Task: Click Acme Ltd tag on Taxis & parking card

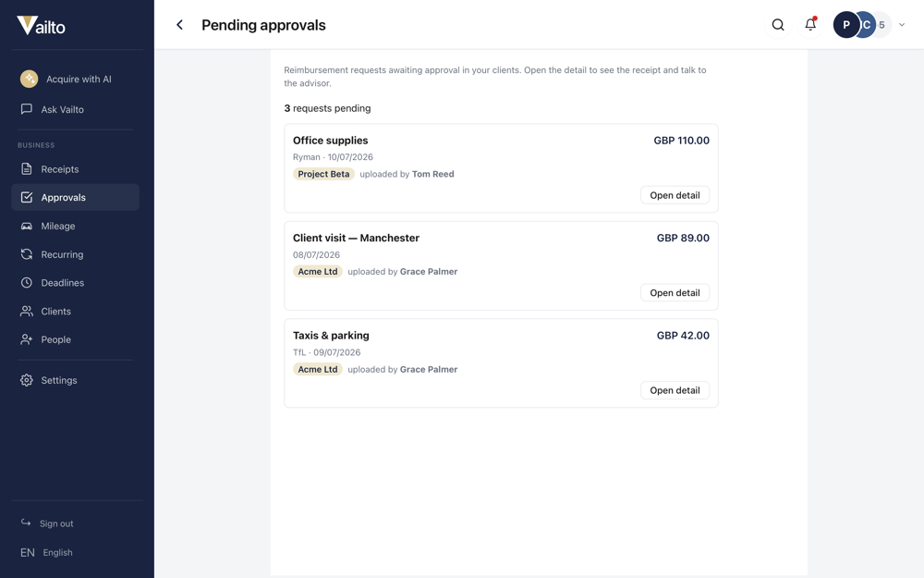Action: (318, 369)
